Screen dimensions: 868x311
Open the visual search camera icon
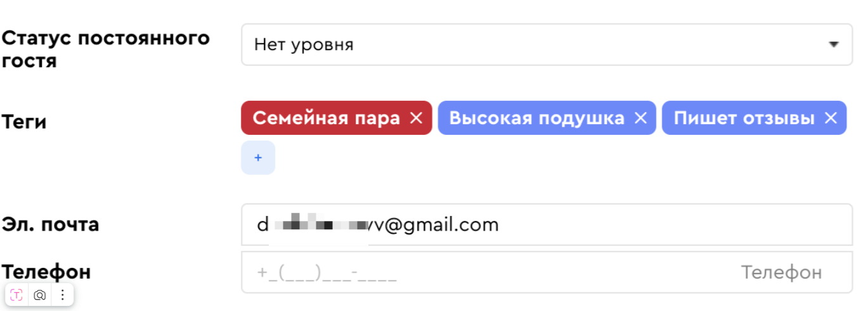pos(40,295)
